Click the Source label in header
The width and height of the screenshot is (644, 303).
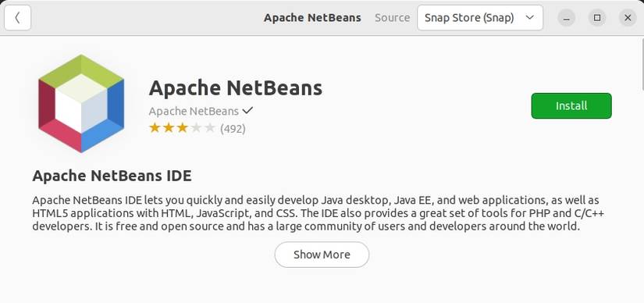tap(392, 18)
